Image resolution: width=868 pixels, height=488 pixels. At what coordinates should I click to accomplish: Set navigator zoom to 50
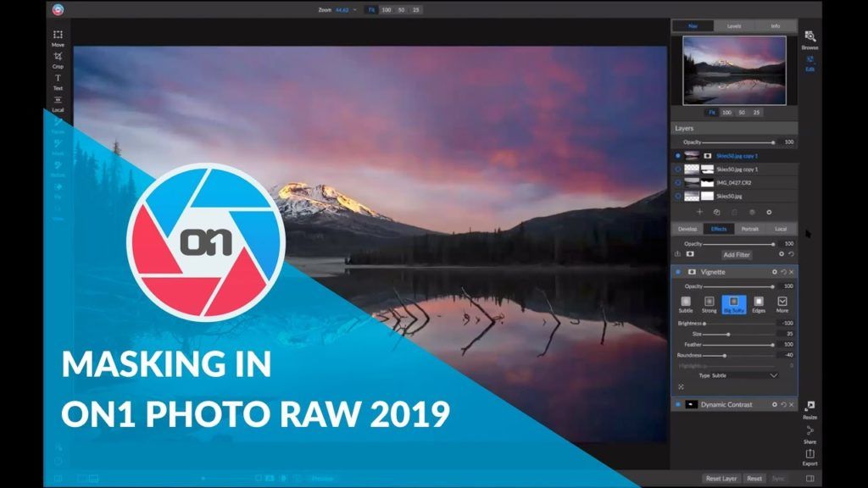coord(742,113)
